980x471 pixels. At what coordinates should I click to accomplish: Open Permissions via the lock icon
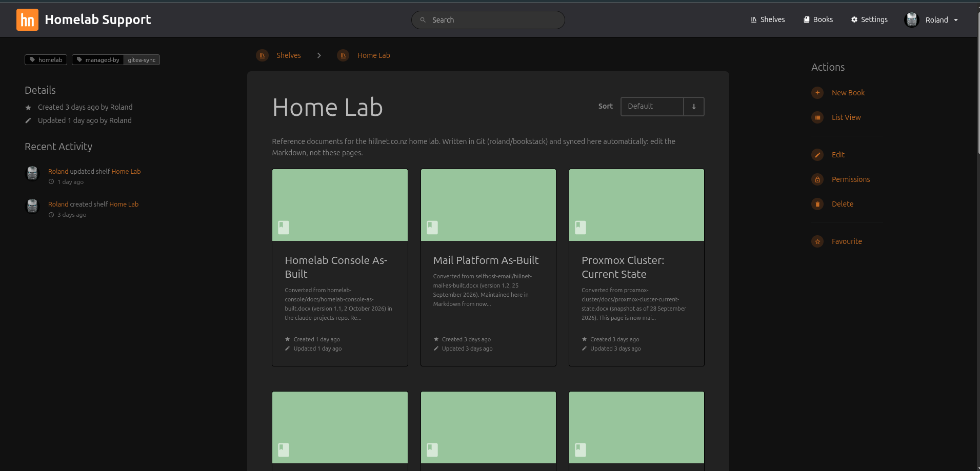(817, 179)
